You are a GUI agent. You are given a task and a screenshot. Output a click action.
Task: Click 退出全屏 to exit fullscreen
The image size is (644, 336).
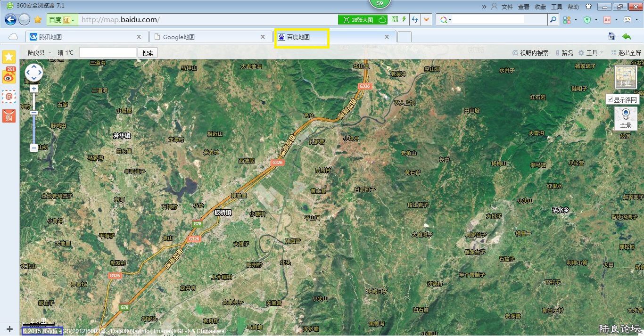pyautogui.click(x=626, y=53)
